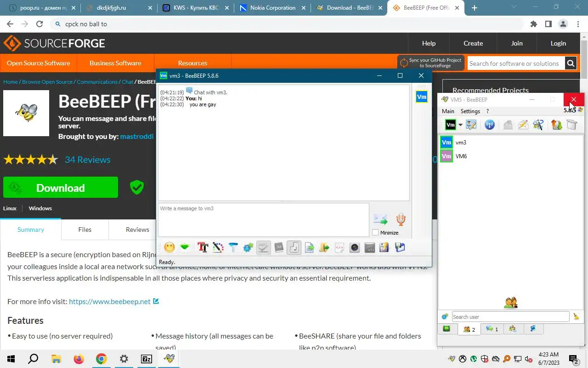Click the Search user field
Viewport: 588px width, 368px height.
510,316
